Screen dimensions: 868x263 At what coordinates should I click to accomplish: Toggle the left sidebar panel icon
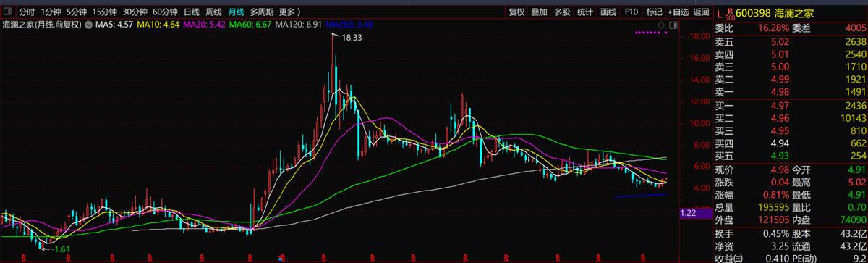point(8,12)
